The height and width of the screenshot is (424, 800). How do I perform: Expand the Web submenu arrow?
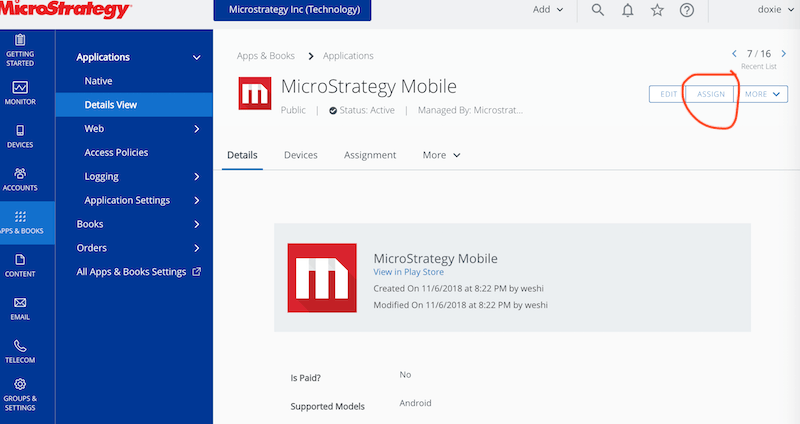(196, 129)
